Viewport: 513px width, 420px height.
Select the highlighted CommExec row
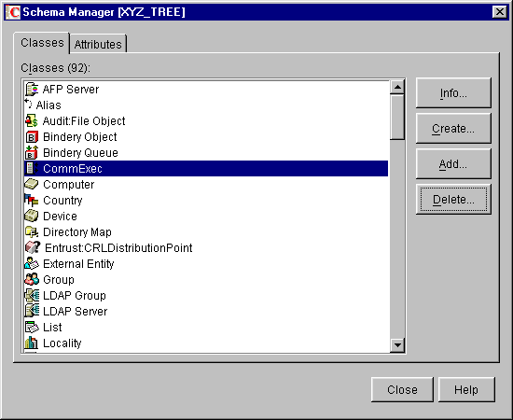(206, 168)
